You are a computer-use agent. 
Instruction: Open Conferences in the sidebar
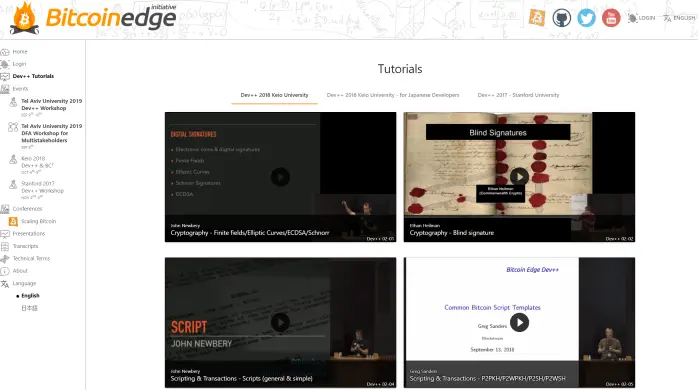click(x=28, y=209)
